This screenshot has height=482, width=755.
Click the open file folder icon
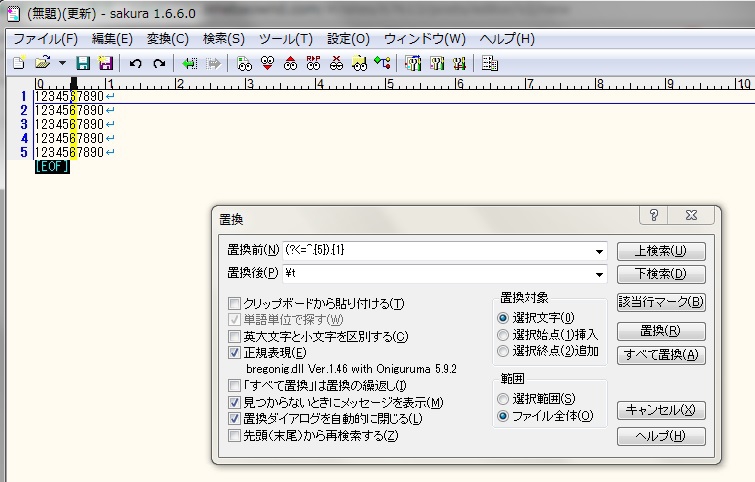coord(43,63)
